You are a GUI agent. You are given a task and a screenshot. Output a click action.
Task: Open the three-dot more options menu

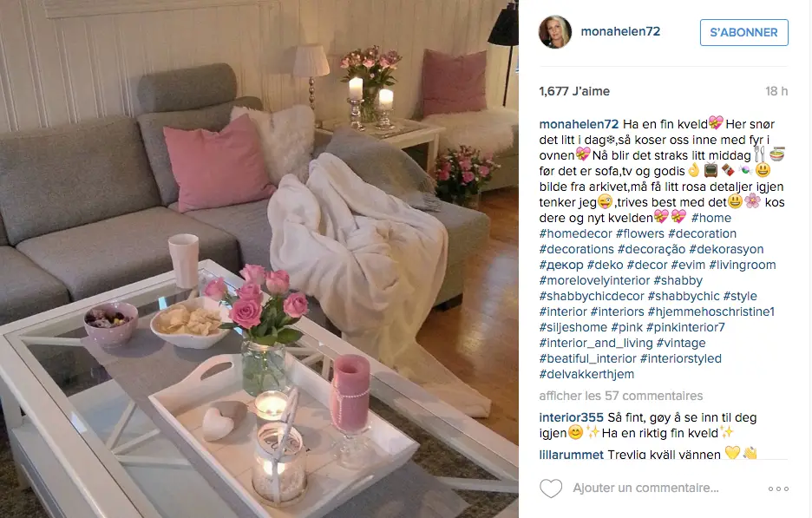pyautogui.click(x=778, y=488)
